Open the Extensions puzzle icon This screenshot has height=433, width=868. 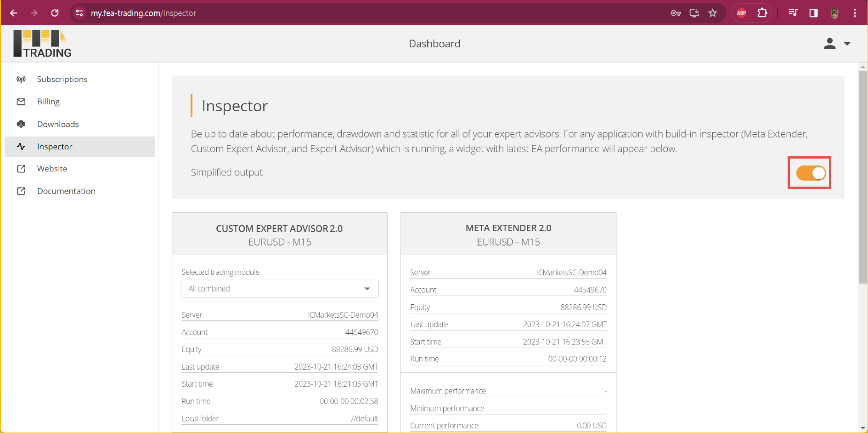(x=762, y=13)
